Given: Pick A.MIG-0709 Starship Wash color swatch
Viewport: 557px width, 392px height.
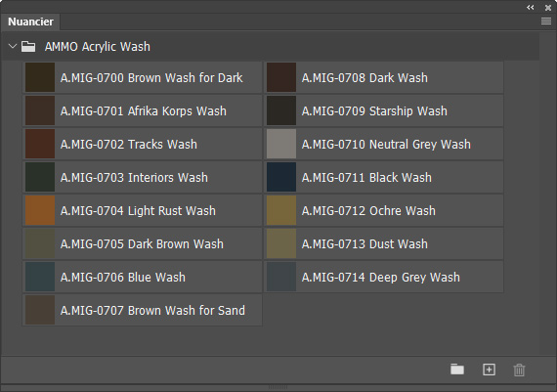Looking at the screenshot, I should tap(281, 110).
